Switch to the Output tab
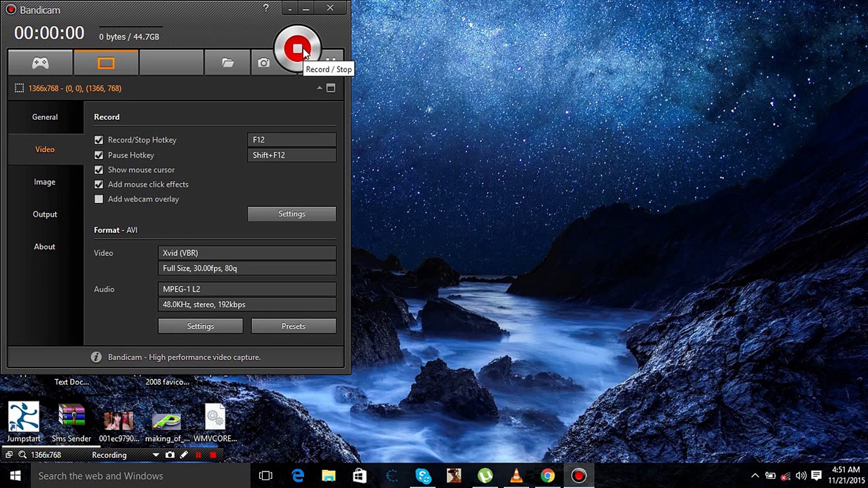 pos(45,214)
